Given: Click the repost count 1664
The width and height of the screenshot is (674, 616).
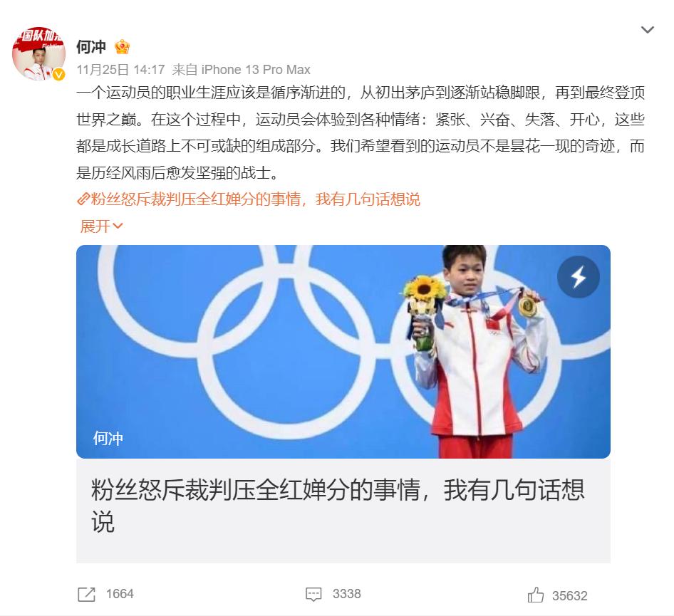Looking at the screenshot, I should pos(120,594).
